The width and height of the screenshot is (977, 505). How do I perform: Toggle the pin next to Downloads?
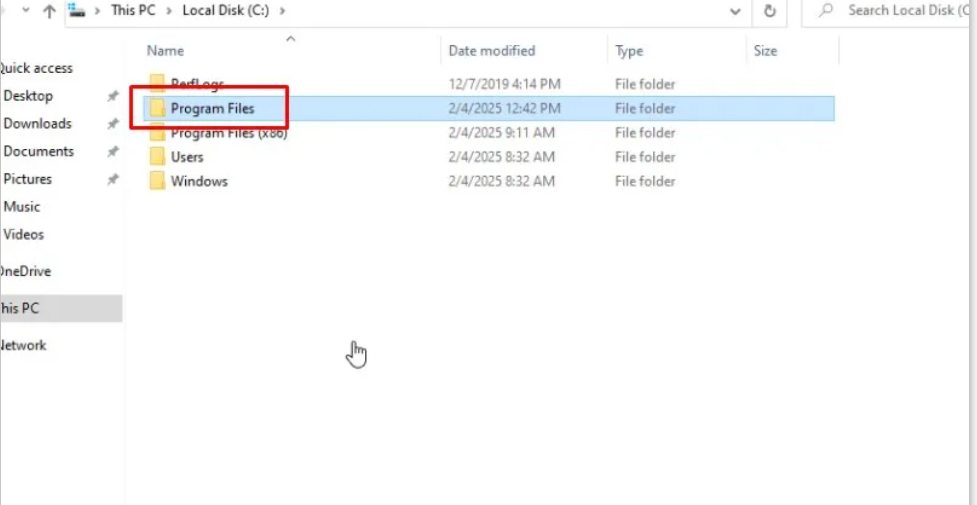(113, 124)
